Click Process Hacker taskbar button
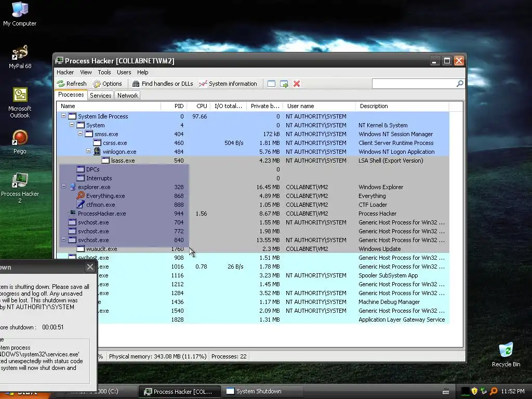 click(x=180, y=392)
